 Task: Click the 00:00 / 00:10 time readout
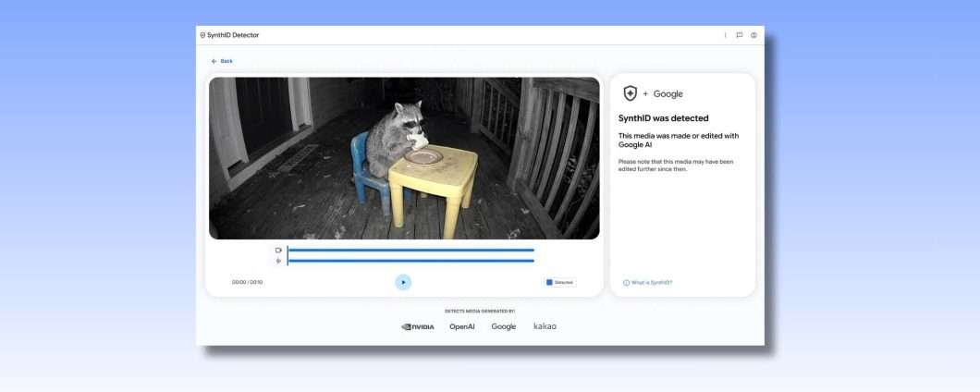pyautogui.click(x=248, y=283)
